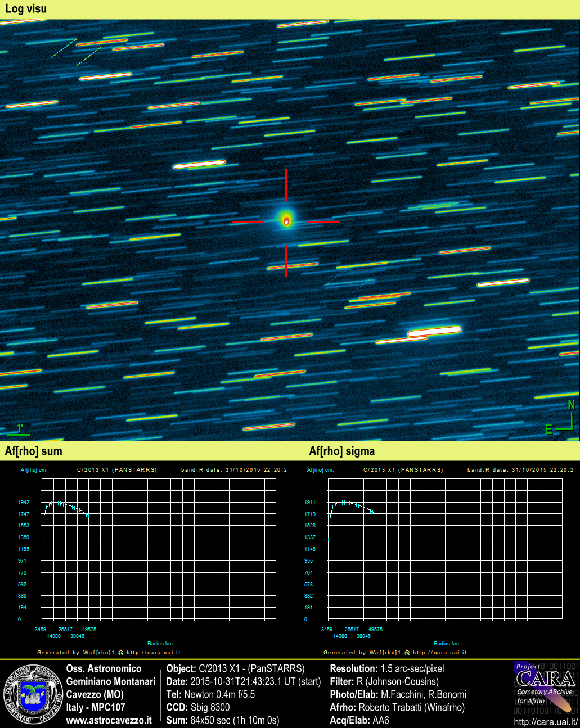Click the Af[rho] sum graph plot
The width and height of the screenshot is (580, 728).
pos(159,549)
